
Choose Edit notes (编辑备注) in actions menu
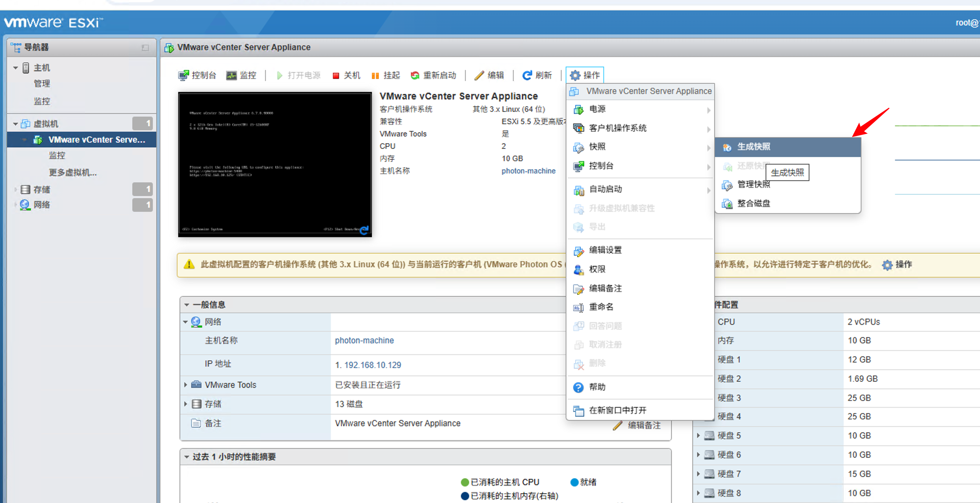click(640, 289)
